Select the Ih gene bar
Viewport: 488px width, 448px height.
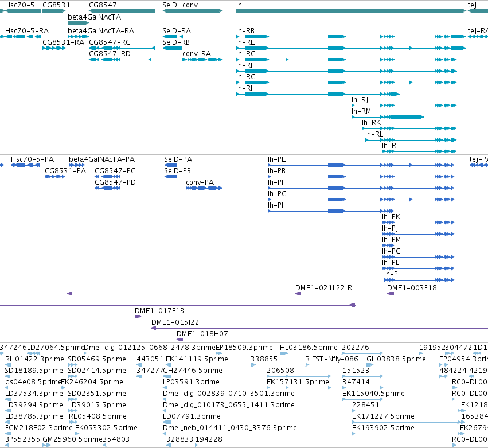pos(351,11)
